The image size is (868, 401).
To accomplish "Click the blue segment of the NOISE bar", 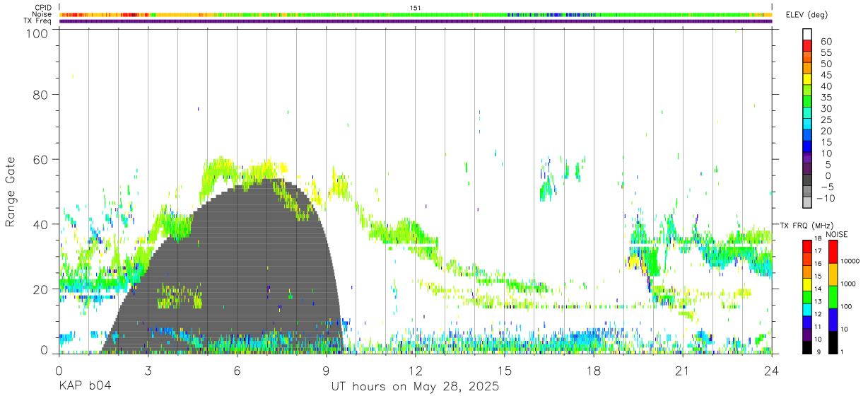I will [833, 319].
